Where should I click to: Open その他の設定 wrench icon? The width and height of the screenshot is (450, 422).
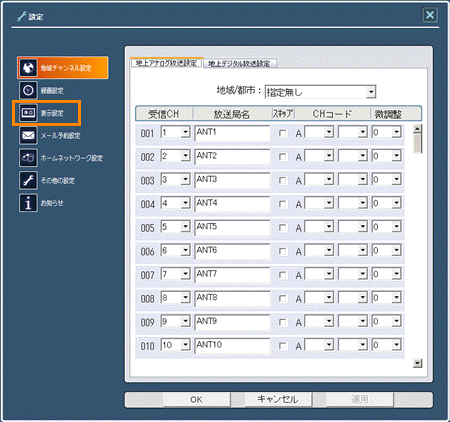click(x=28, y=180)
